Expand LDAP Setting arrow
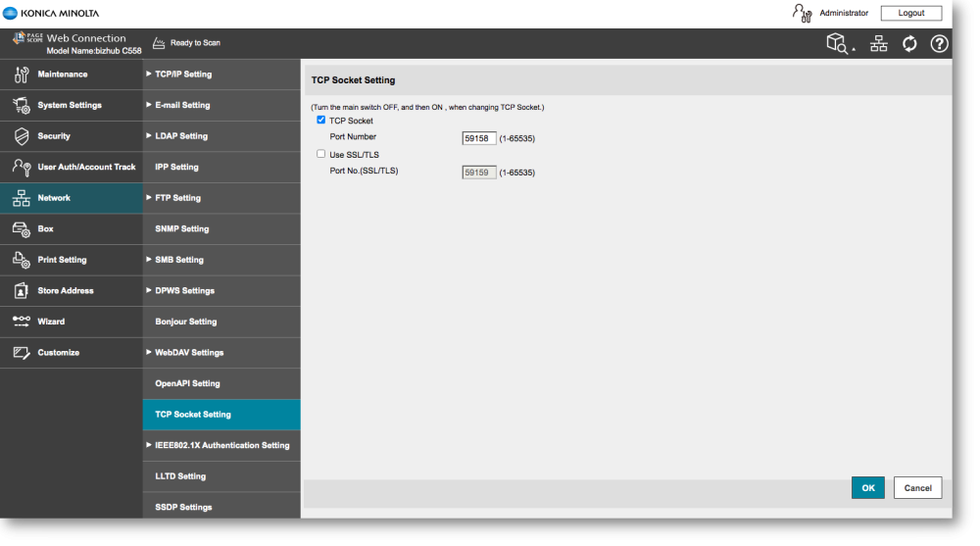The width and height of the screenshot is (980, 546). [x=149, y=135]
